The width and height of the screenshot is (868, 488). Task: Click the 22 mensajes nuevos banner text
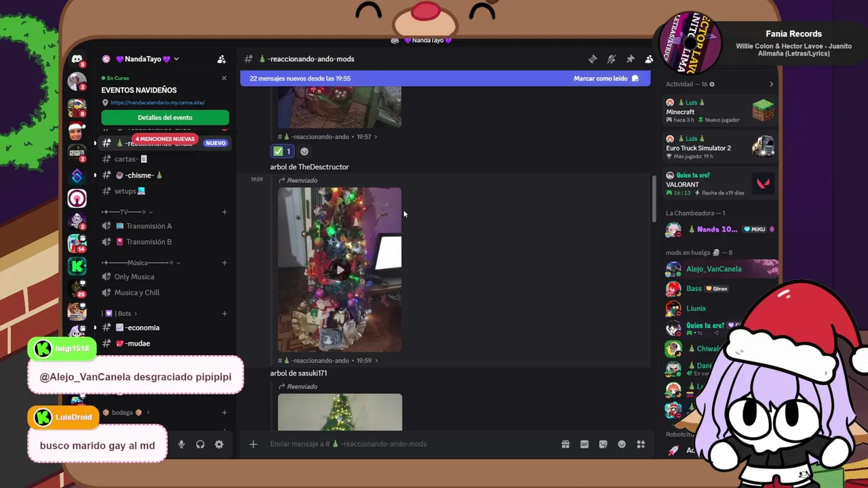tap(300, 79)
